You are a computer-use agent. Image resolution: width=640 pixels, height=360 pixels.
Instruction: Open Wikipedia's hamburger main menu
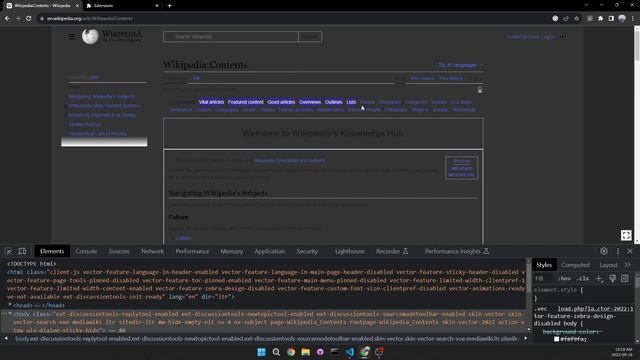coord(72,36)
